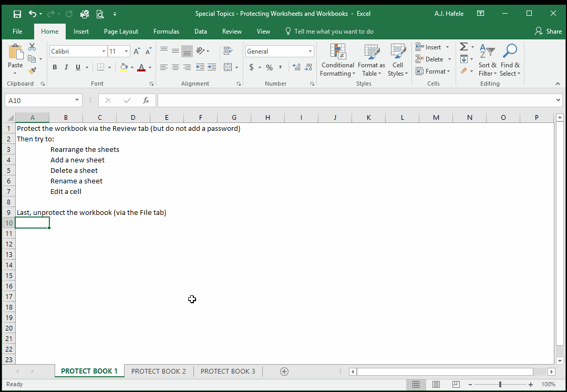Apply Comma Style format
Screen dimensions: 567x392
(280, 67)
